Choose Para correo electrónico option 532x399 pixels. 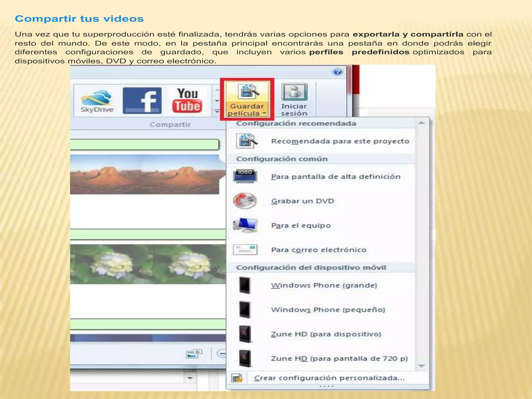click(321, 250)
